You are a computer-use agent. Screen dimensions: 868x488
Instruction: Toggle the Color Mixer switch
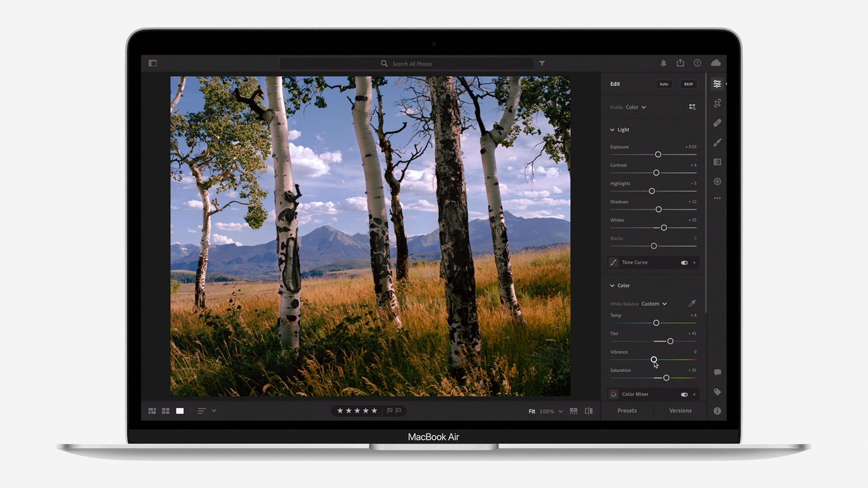(x=684, y=394)
